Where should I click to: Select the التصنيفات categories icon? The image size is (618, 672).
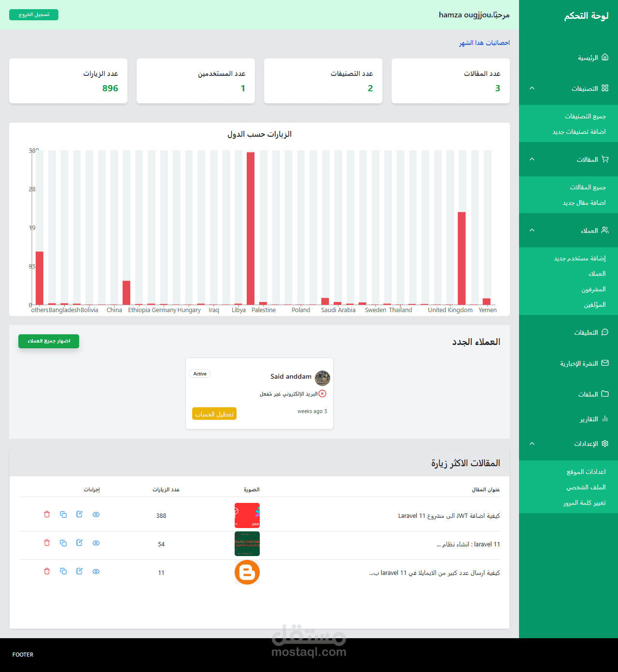[605, 88]
